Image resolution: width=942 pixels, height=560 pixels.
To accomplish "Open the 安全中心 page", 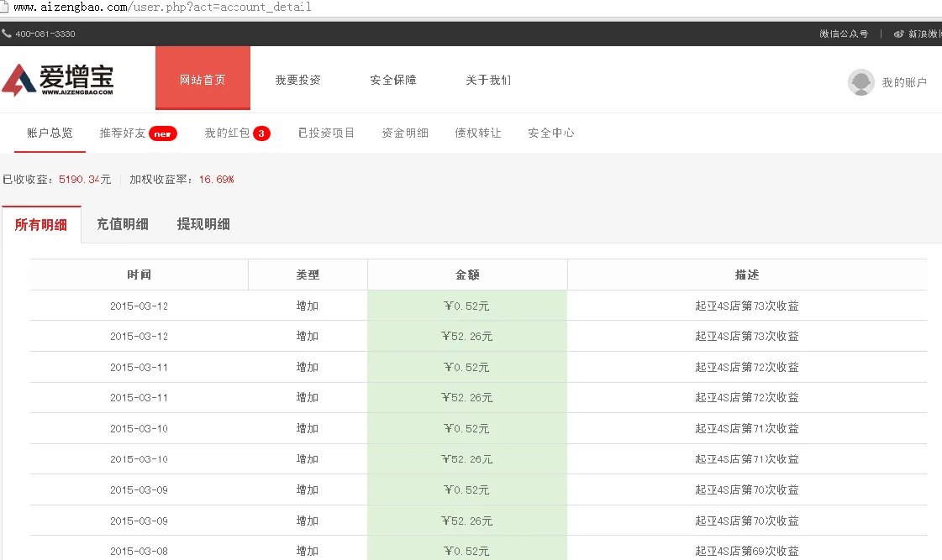I will [550, 133].
